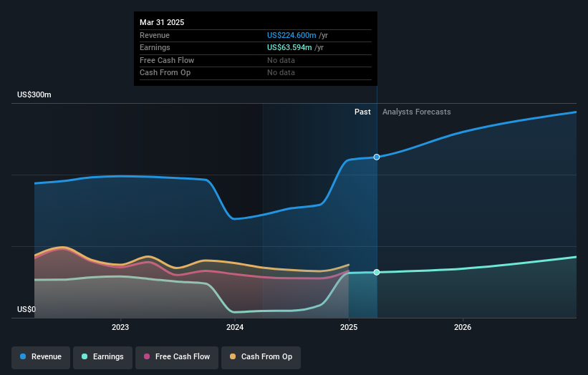Image resolution: width=588 pixels, height=375 pixels.
Task: Click the Free Cash Flow row label in tooltip
Action: (167, 60)
